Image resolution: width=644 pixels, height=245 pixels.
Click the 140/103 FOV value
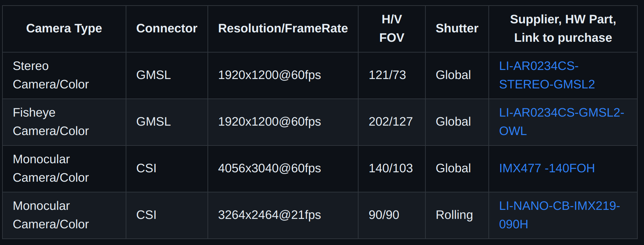coord(391,168)
